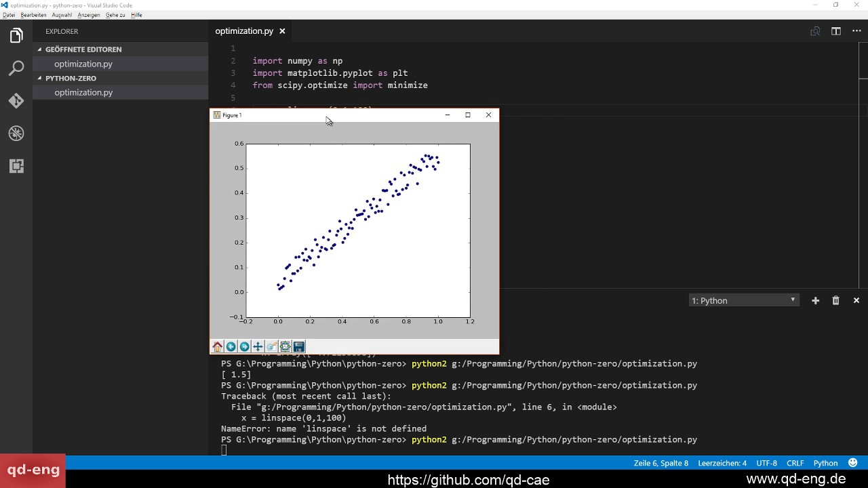The image size is (868, 488).
Task: Change language mode via Python status item
Action: coord(825,463)
